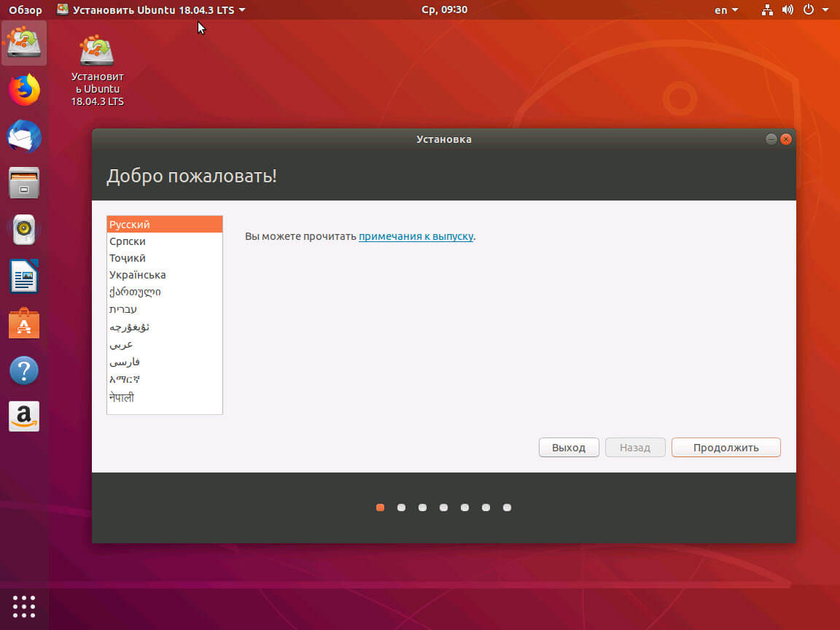Open the Ubuntu installer icon in the dock
Viewport: 840px width, 630px height.
pyautogui.click(x=24, y=43)
